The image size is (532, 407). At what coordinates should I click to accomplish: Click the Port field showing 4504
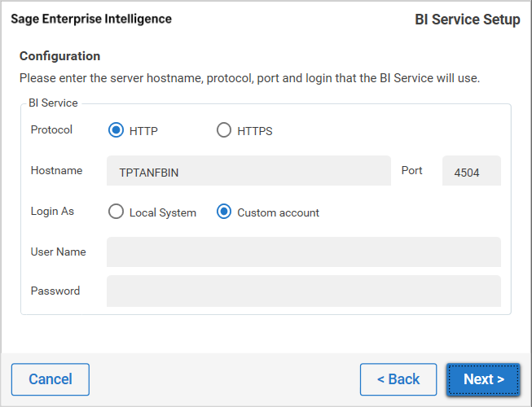(471, 171)
